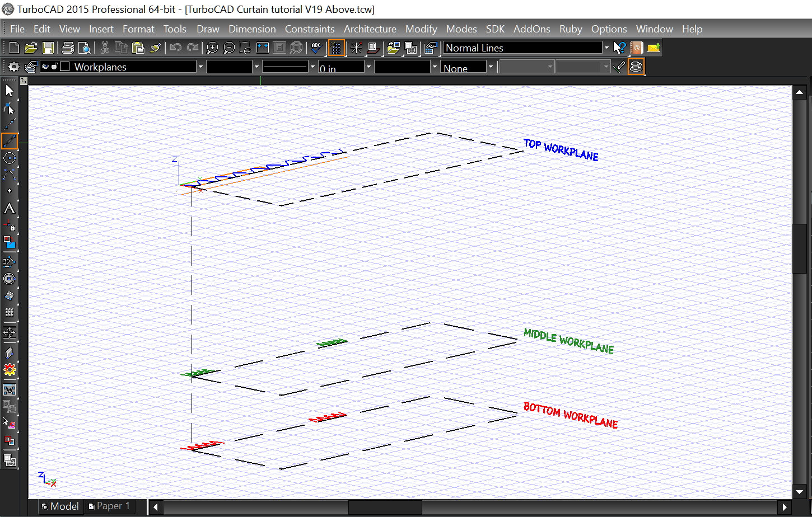This screenshot has height=517, width=812.
Task: Toggle the grid display button
Action: pyautogui.click(x=336, y=48)
